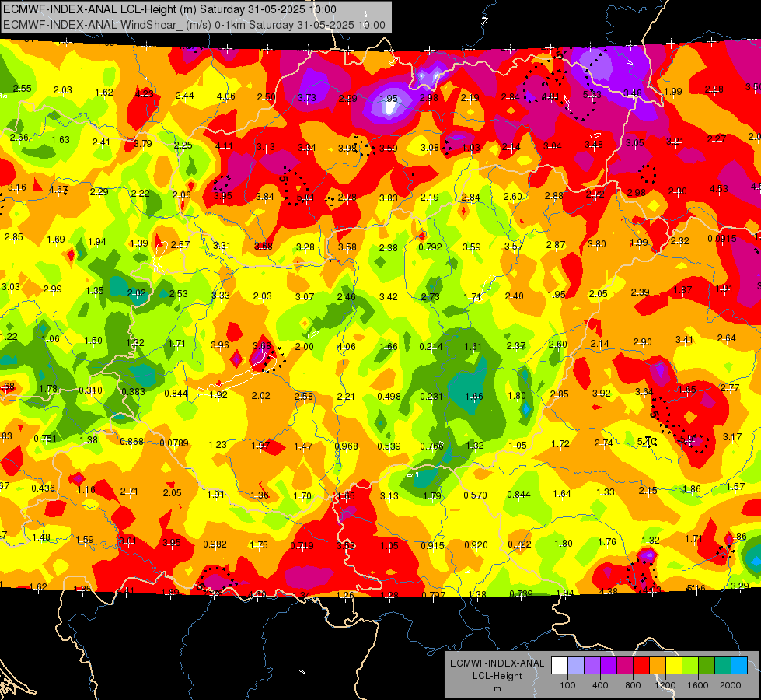Click the value 5.01 inside dotted contour
The width and height of the screenshot is (761, 700).
point(305,198)
